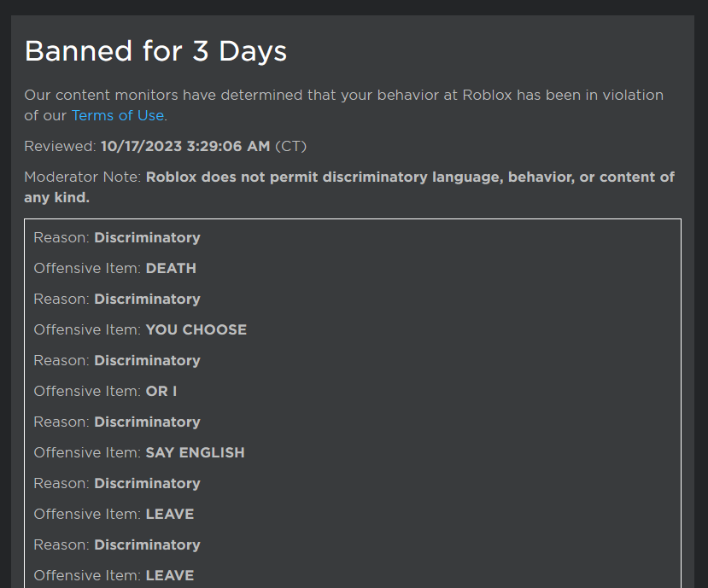
Task: Select the review date 10/17/2023 3:29:06 AM
Action: 185,146
